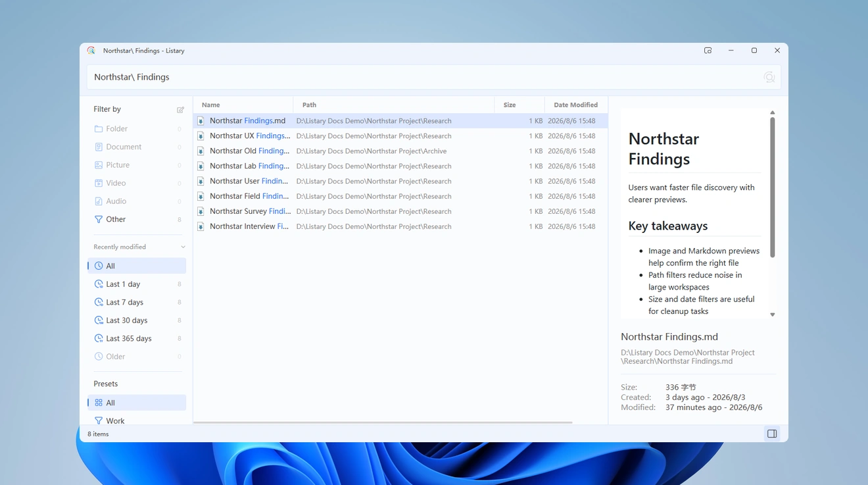This screenshot has width=868, height=485.
Task: Sort results by Date Modified column
Action: (576, 105)
